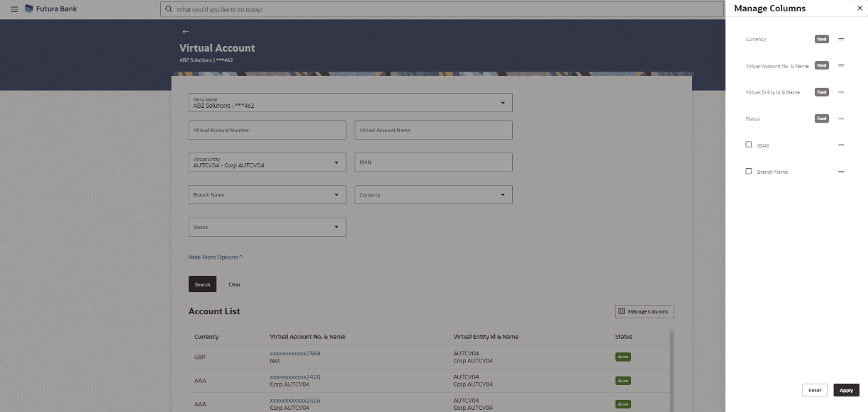
Task: Open the navigation hamburger menu
Action: (x=13, y=9)
